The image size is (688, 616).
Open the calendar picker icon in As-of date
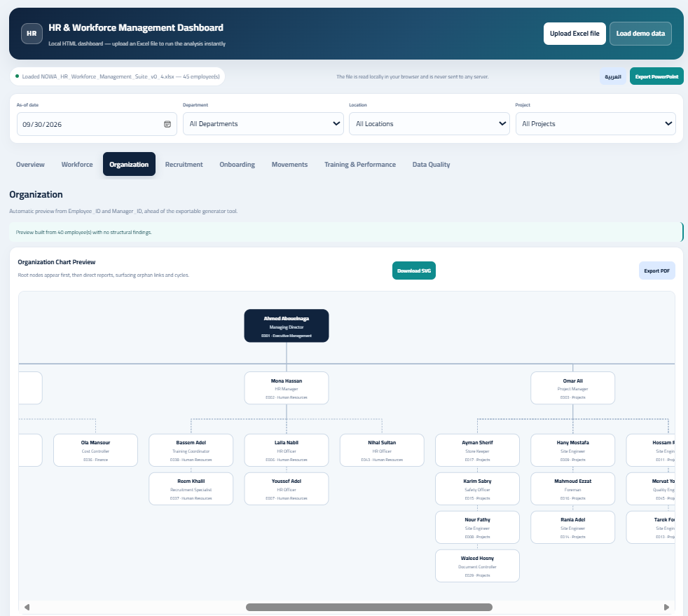click(167, 124)
